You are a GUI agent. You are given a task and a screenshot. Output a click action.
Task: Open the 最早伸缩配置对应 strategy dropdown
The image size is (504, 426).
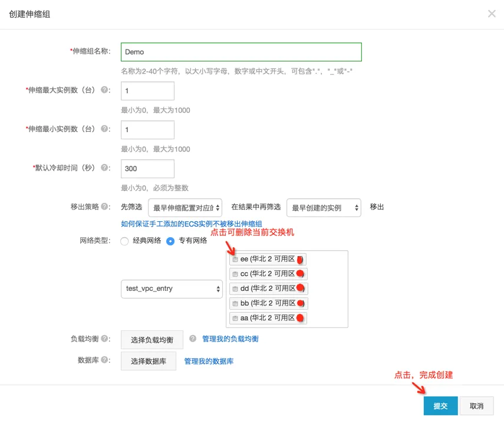(x=185, y=207)
